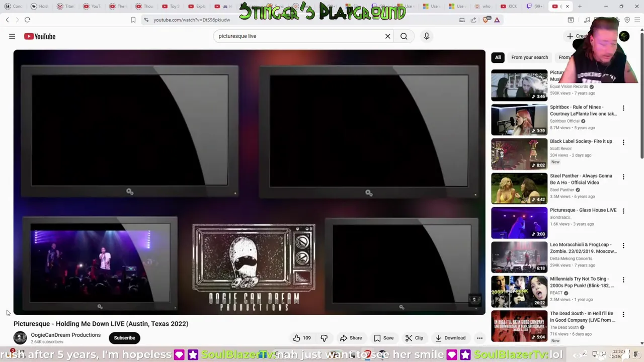Open Picturesque Glass House LIVE thumbnail

[519, 223]
